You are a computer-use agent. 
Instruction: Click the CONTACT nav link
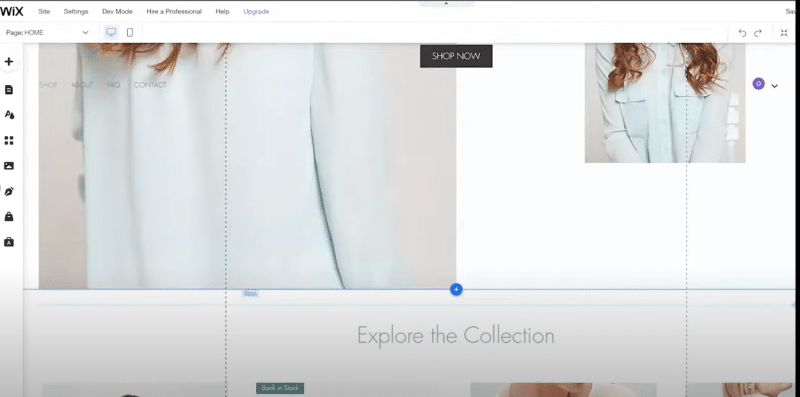[150, 85]
